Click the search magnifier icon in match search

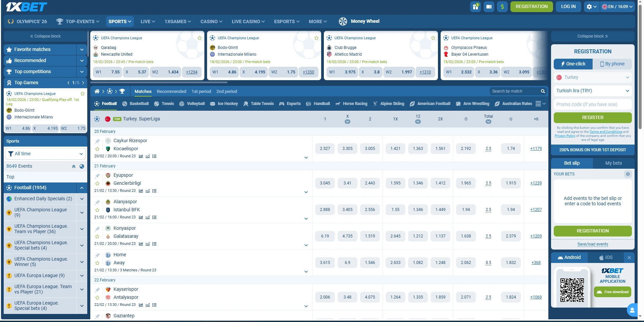click(543, 91)
